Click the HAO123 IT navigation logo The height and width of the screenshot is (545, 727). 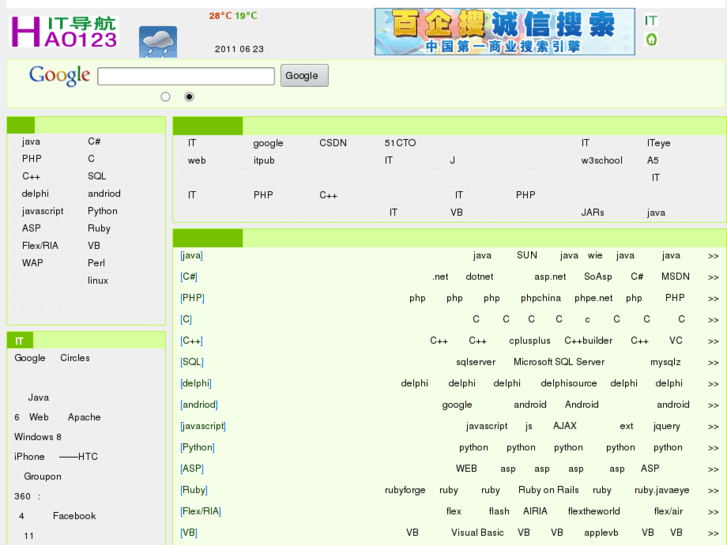tap(64, 32)
